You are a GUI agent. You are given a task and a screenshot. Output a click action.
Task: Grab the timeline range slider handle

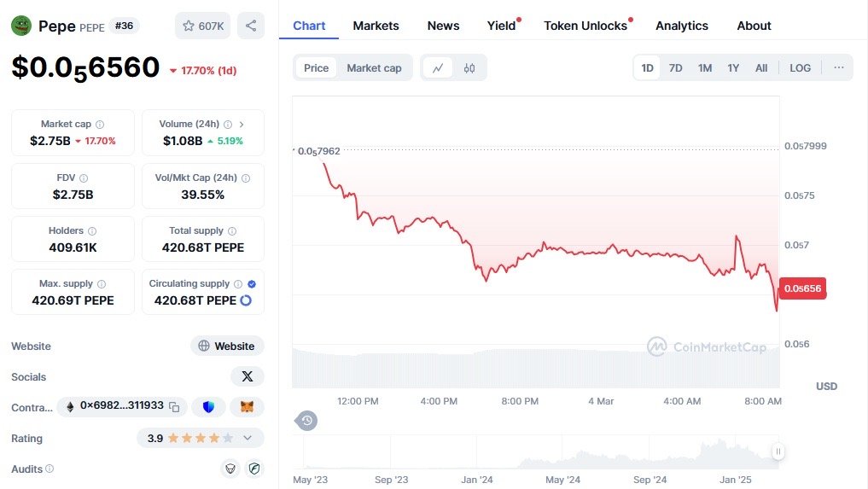click(778, 451)
